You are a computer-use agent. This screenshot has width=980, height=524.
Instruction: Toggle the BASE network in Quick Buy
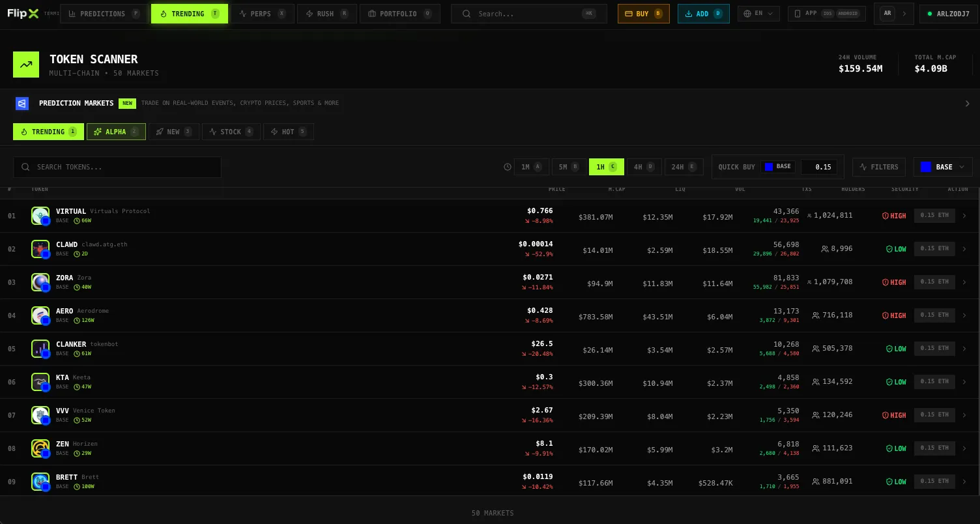[x=778, y=166]
